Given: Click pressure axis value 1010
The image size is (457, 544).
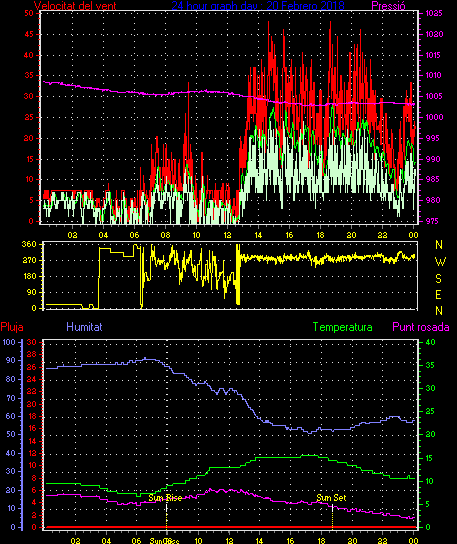Looking at the screenshot, I should point(434,75).
